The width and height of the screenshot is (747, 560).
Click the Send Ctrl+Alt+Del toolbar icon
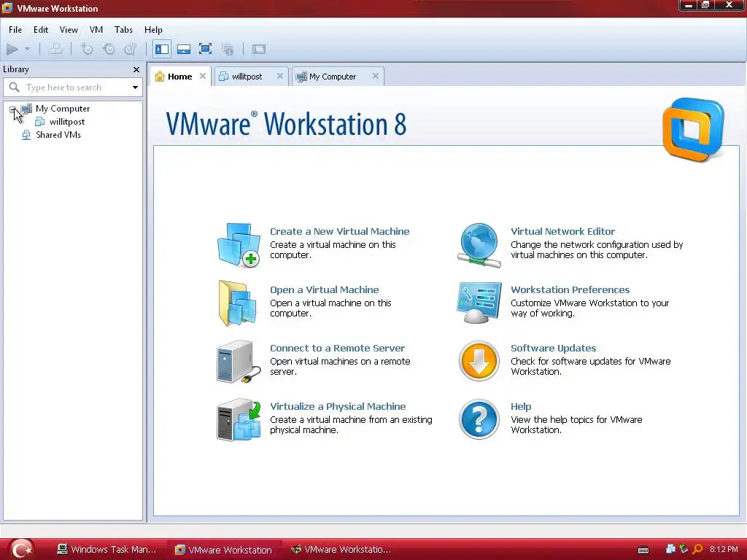tap(55, 49)
